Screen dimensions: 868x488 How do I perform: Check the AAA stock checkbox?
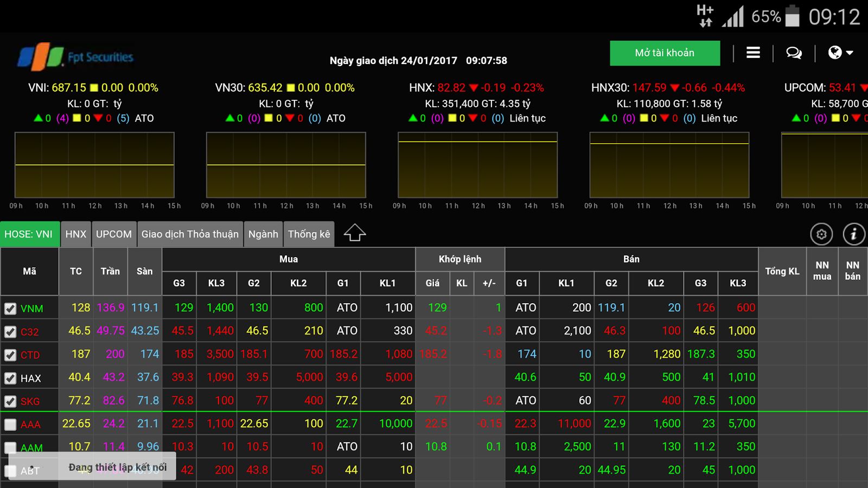[10, 425]
